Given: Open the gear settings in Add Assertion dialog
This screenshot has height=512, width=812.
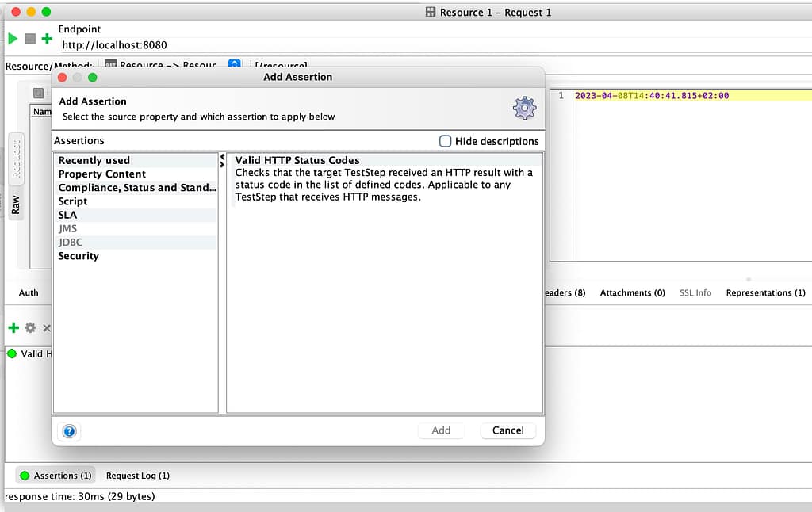Looking at the screenshot, I should click(523, 108).
